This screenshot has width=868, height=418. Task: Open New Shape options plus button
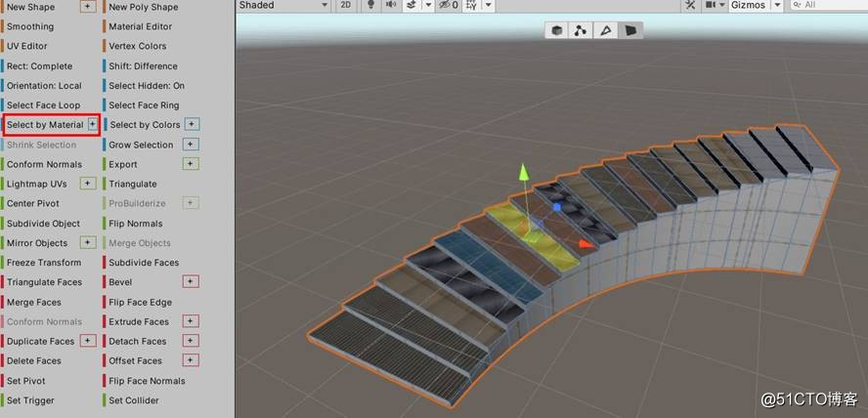point(88,7)
